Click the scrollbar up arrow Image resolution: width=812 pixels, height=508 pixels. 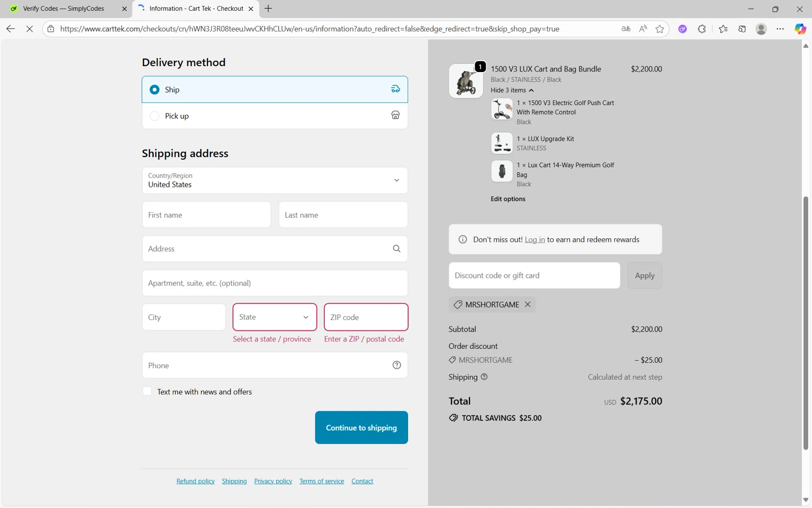coord(806,46)
